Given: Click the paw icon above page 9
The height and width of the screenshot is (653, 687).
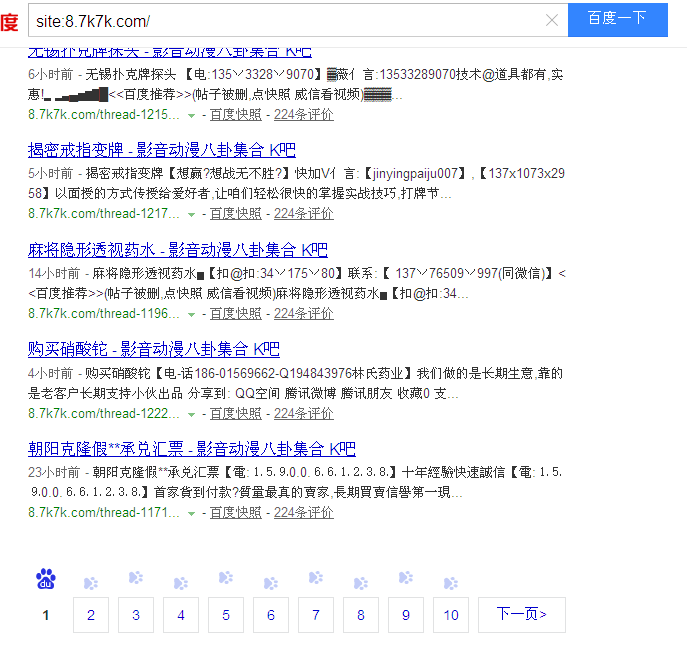Looking at the screenshot, I should (406, 578).
